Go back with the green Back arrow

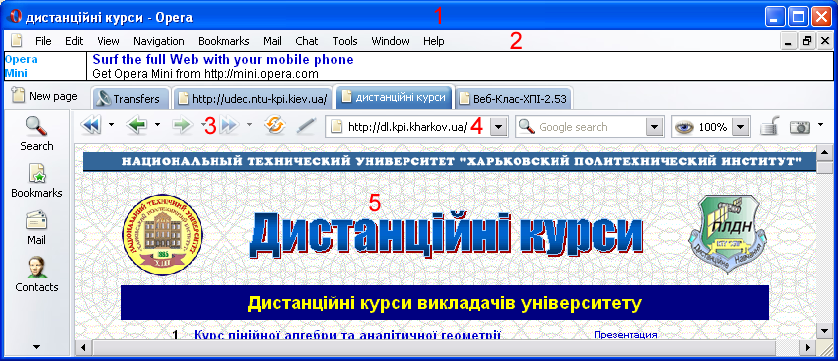pyautogui.click(x=136, y=126)
